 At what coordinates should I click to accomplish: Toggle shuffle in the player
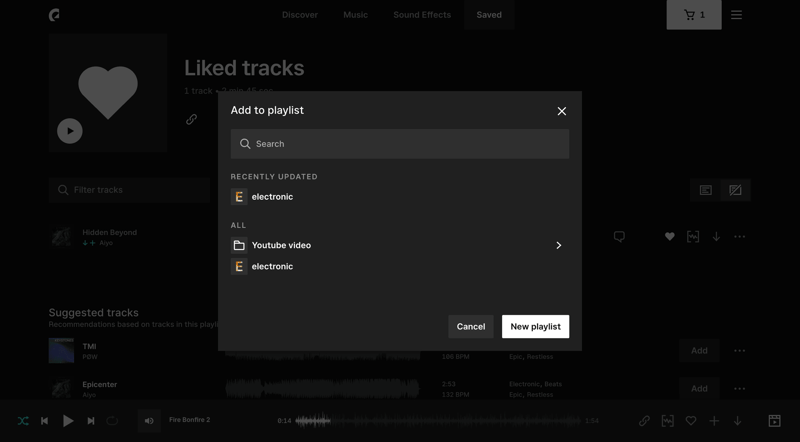(x=23, y=421)
